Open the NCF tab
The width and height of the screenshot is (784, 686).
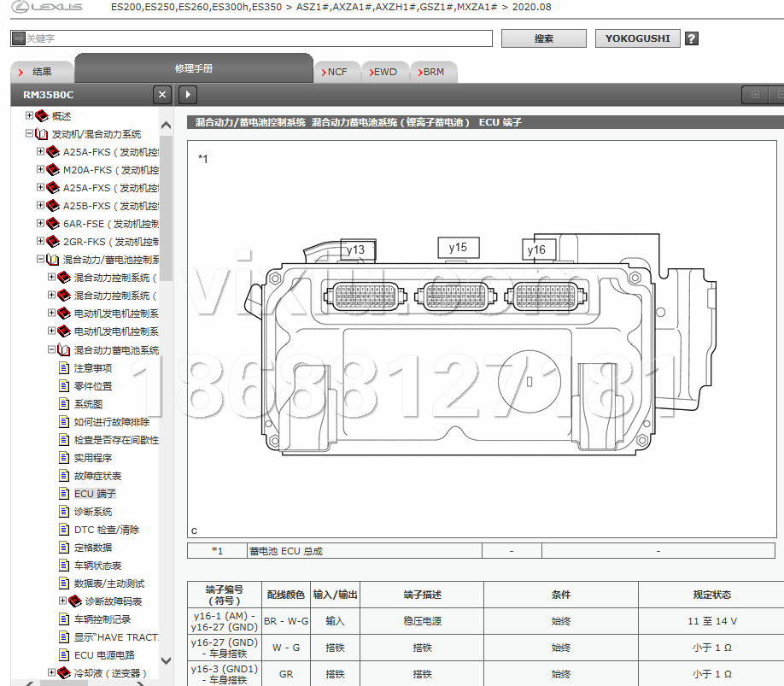click(337, 73)
